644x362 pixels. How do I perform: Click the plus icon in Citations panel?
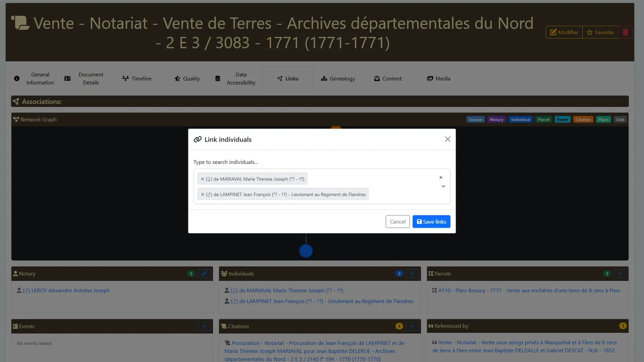pos(412,326)
